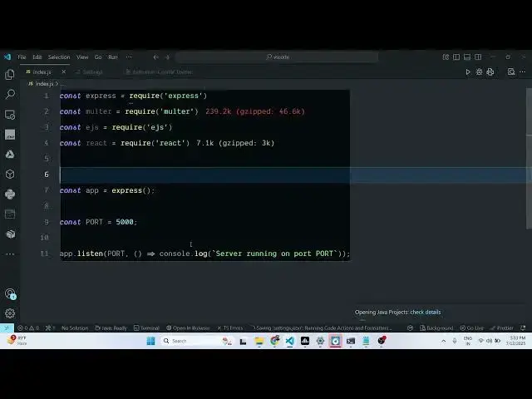Open the Remote Explorer view
The image size is (532, 399).
tap(10, 115)
